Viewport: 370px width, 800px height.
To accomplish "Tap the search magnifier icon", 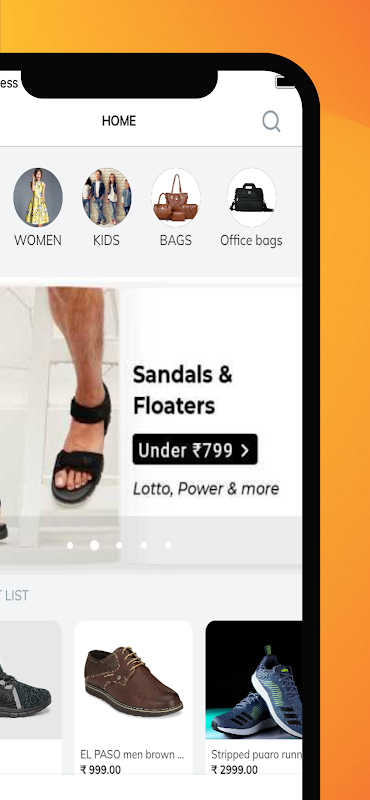I will (272, 121).
